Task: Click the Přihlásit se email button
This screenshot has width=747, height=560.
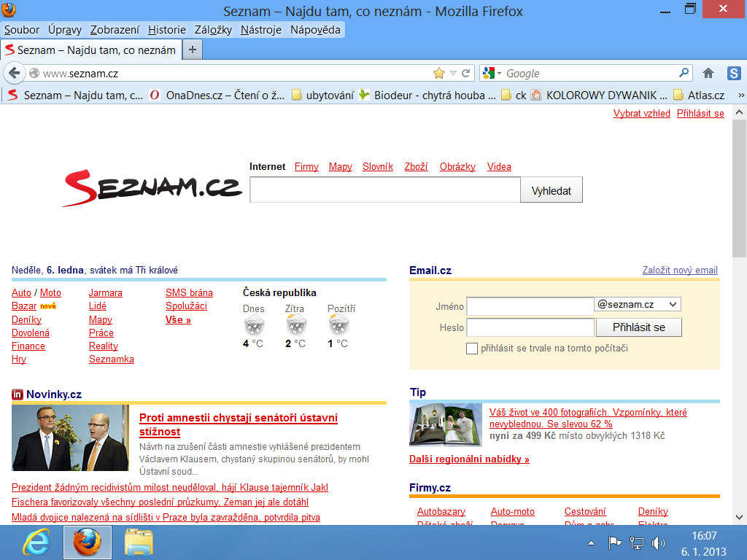Action: pyautogui.click(x=638, y=327)
